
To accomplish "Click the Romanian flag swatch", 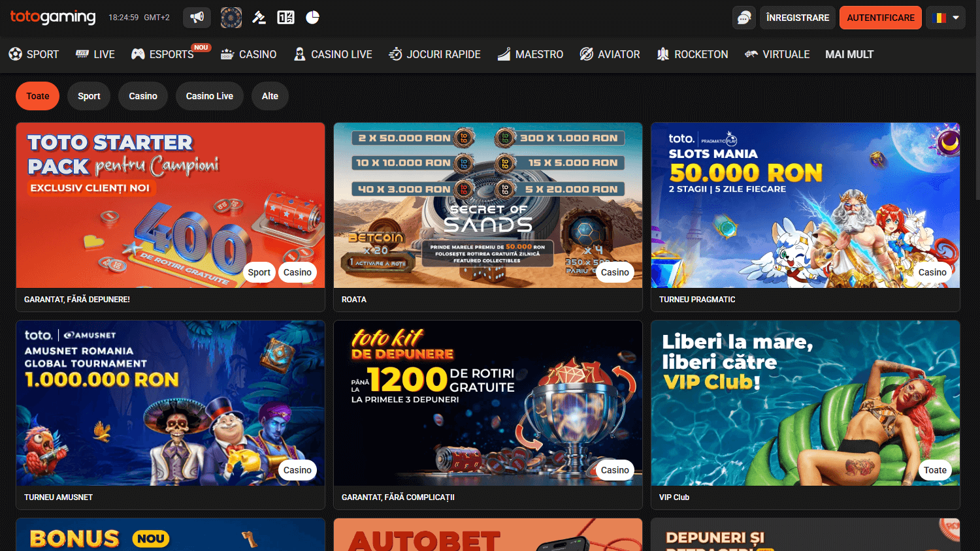I will pyautogui.click(x=941, y=18).
